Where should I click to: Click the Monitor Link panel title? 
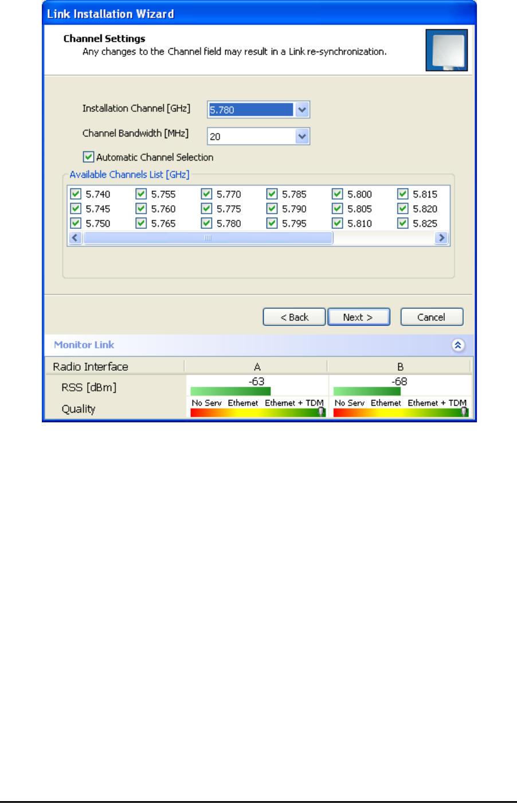(x=84, y=345)
